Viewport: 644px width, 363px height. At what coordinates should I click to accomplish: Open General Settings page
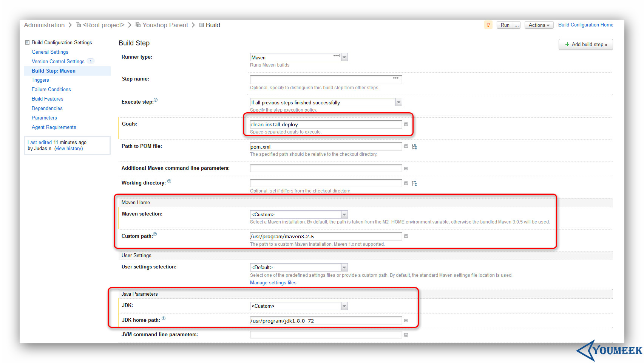pyautogui.click(x=50, y=52)
